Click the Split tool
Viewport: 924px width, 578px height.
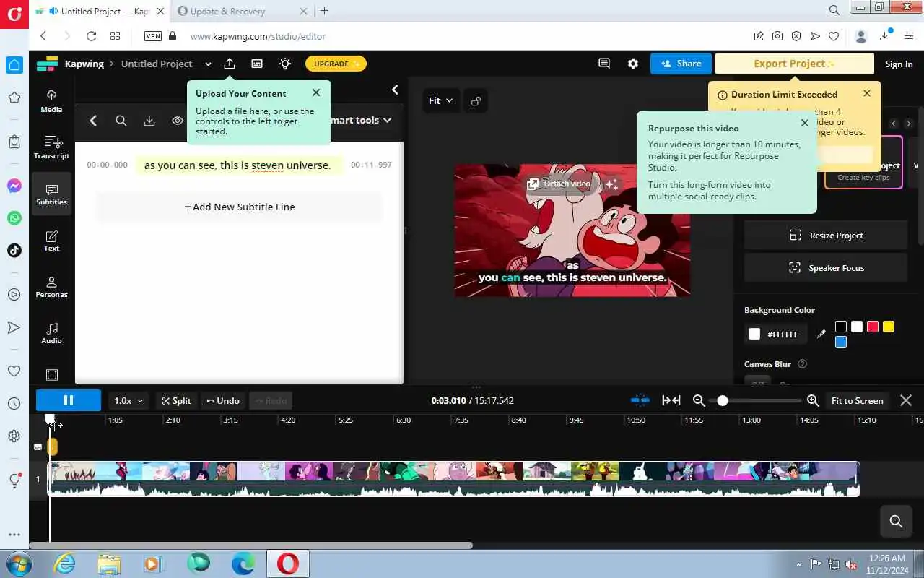click(176, 400)
